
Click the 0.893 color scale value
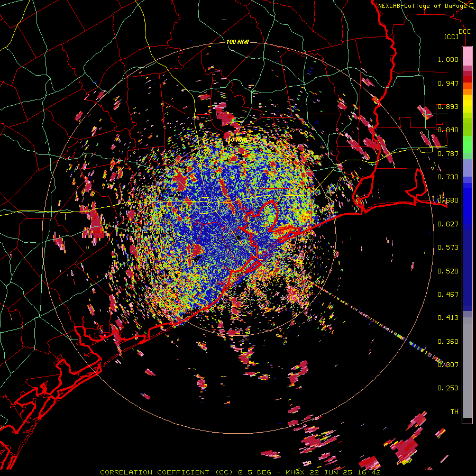click(448, 106)
